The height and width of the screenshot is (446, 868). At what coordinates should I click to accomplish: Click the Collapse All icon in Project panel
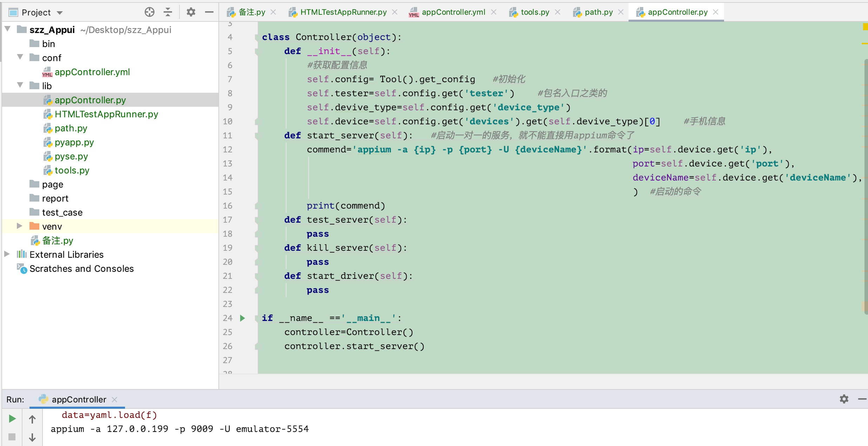[x=168, y=12]
